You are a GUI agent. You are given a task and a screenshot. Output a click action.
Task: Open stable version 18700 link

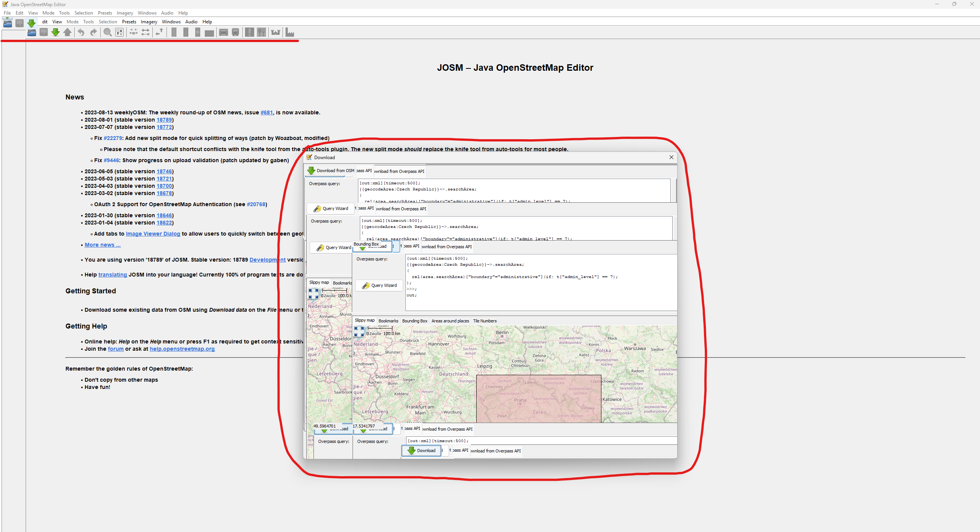[x=164, y=186]
